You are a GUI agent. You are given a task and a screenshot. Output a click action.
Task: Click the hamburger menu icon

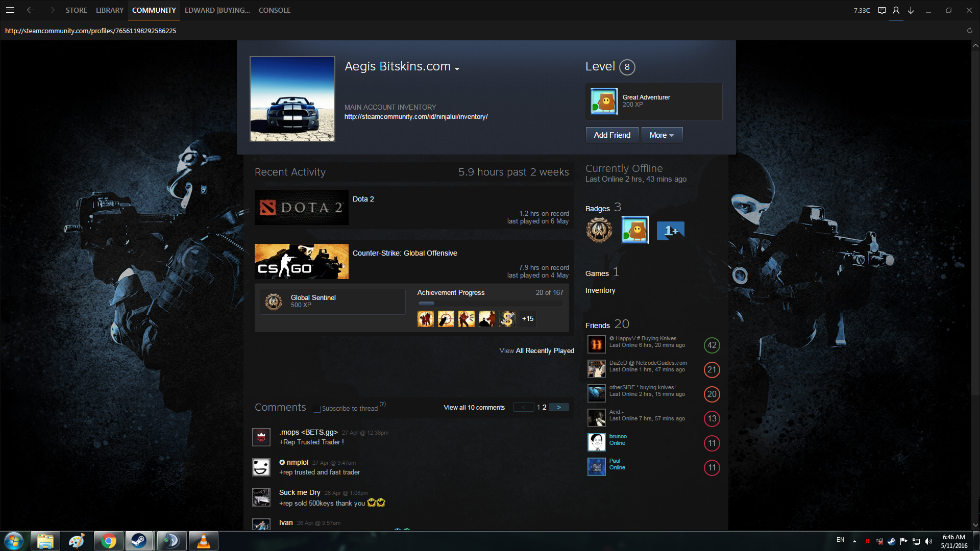point(10,10)
